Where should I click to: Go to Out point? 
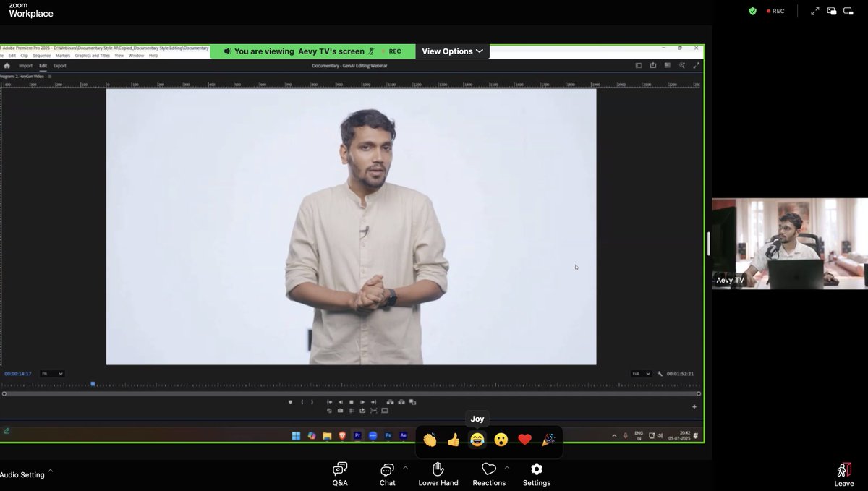click(373, 402)
